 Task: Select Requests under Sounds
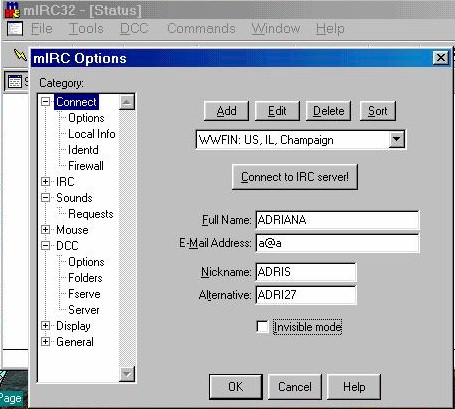[x=91, y=214]
